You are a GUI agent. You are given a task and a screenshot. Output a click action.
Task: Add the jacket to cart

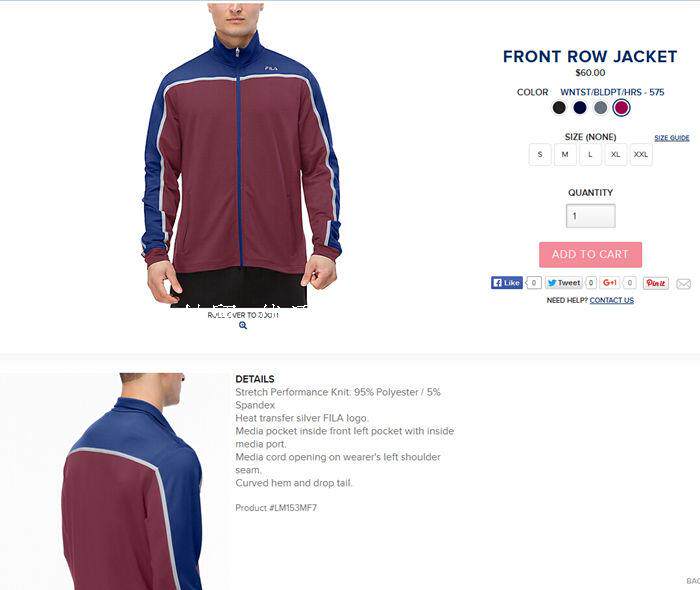click(590, 254)
